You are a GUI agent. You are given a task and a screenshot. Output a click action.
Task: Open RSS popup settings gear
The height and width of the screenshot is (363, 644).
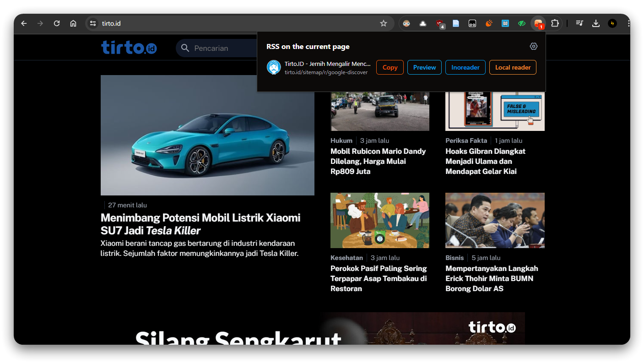click(534, 46)
